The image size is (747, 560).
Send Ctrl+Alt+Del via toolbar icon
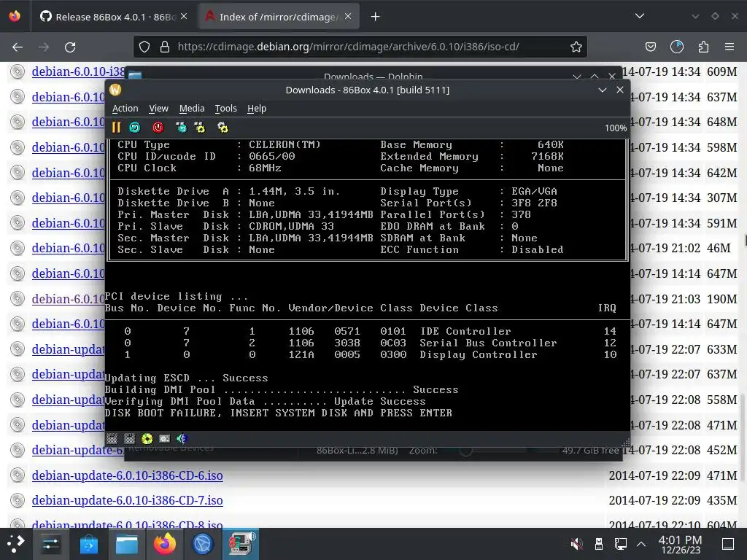coord(181,128)
